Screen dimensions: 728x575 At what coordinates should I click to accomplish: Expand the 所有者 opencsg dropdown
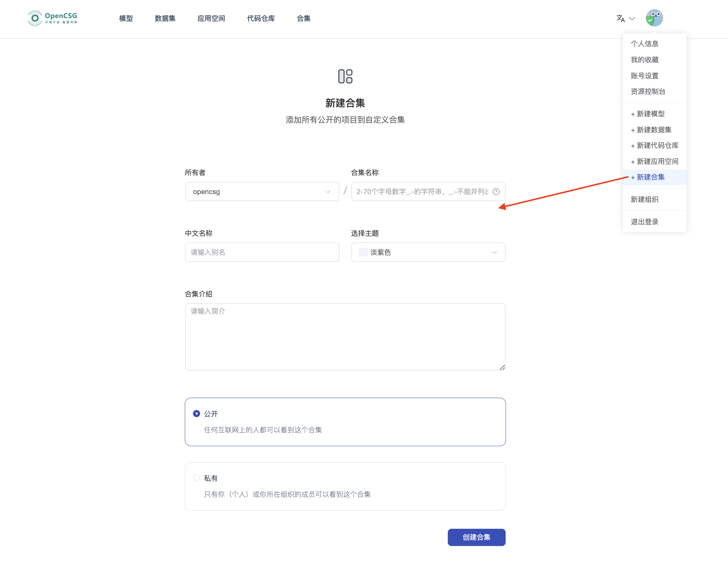262,192
